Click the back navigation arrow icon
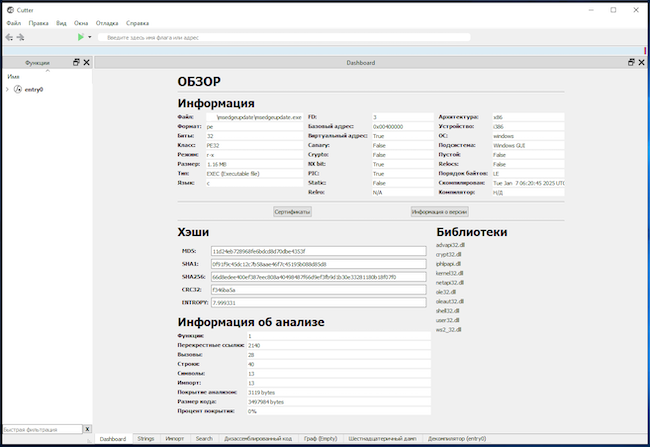The height and width of the screenshot is (447, 650). click(x=9, y=37)
